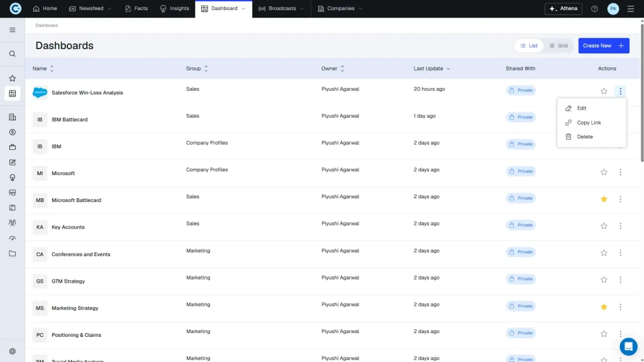Screen dimensions: 644x362
Task: Unstar the Microsoft Battlecard dashboard
Action: [x=604, y=199]
